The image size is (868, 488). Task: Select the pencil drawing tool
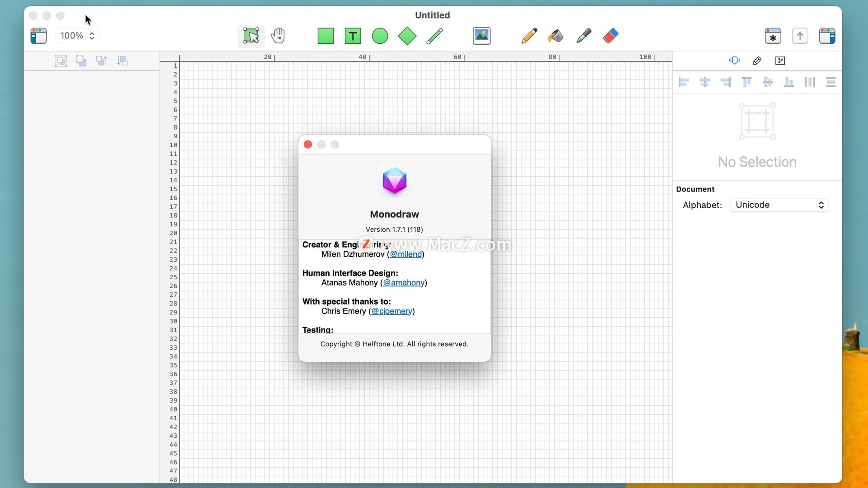click(529, 36)
